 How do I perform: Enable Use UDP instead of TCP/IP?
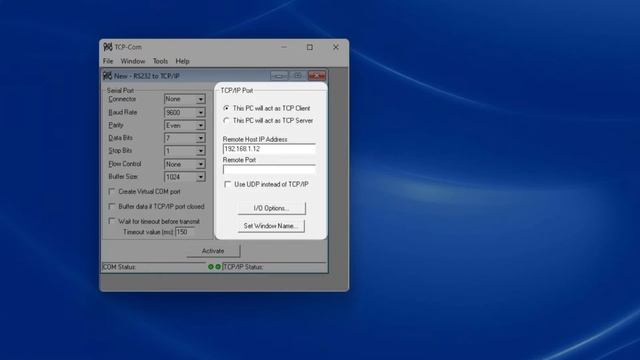[227, 184]
